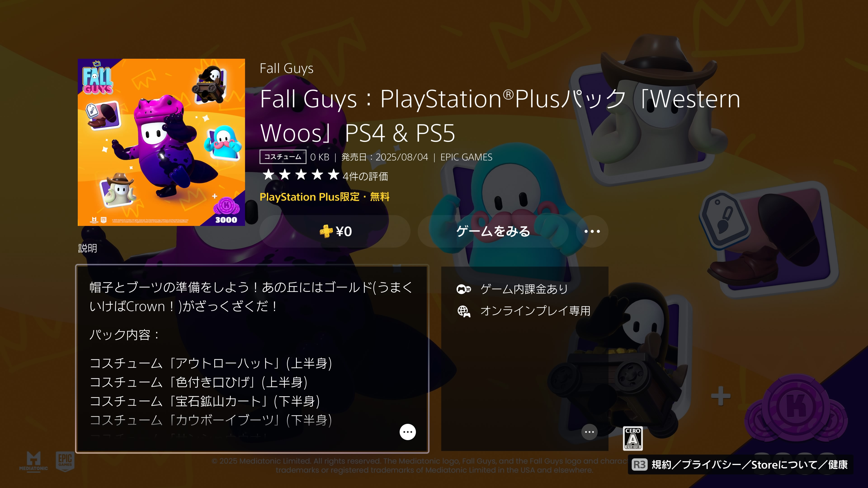Click the PlayStation Plus icon beside ¥0
The width and height of the screenshot is (868, 488).
pyautogui.click(x=326, y=231)
